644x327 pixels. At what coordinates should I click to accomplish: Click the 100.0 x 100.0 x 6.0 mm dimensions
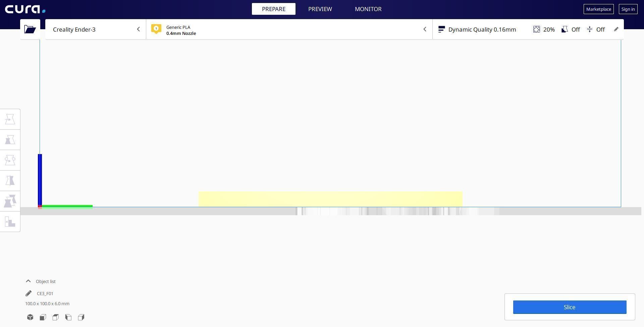pyautogui.click(x=47, y=303)
